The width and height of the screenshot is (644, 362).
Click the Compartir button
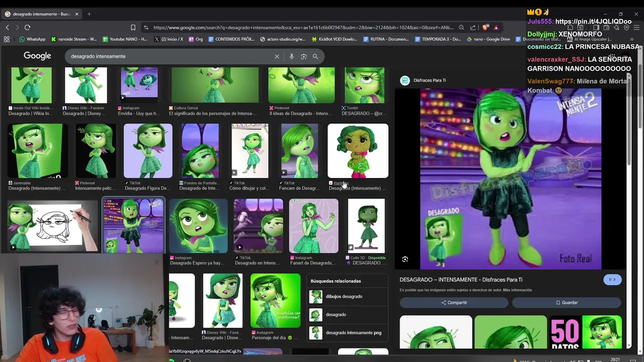click(x=454, y=303)
